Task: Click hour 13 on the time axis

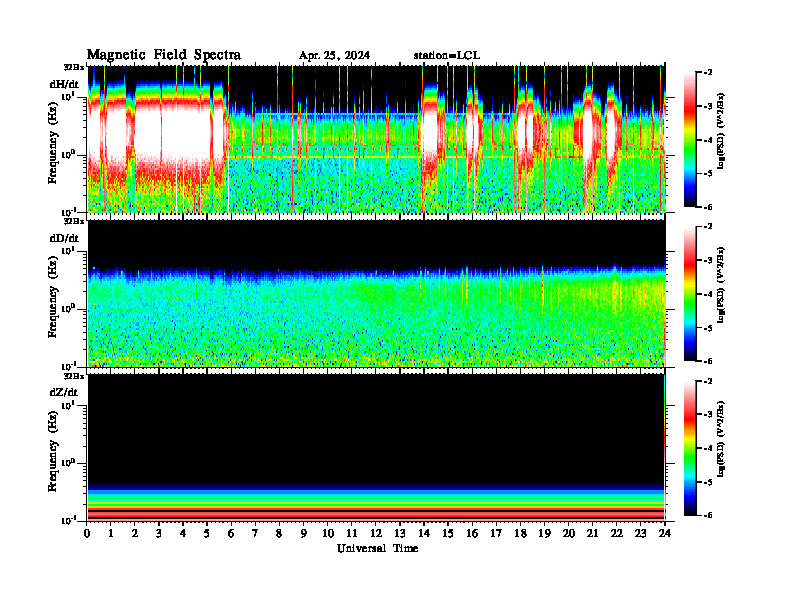Action: tap(400, 533)
